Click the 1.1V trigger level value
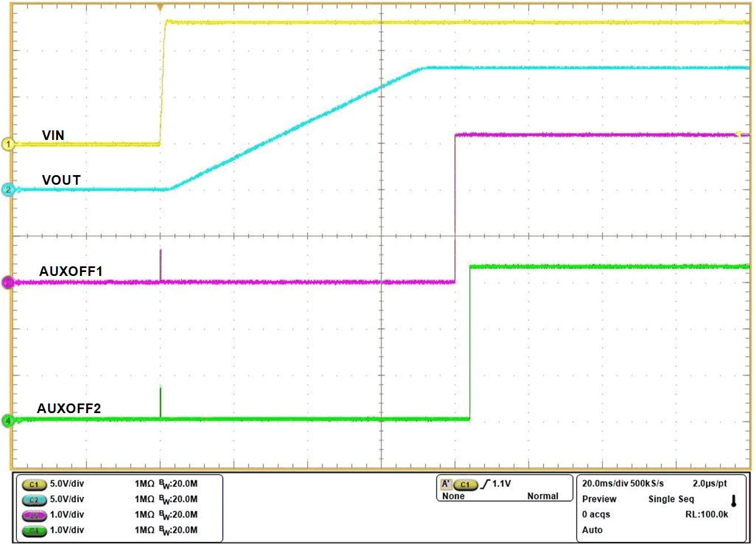Image resolution: width=756 pixels, height=544 pixels. coord(501,484)
